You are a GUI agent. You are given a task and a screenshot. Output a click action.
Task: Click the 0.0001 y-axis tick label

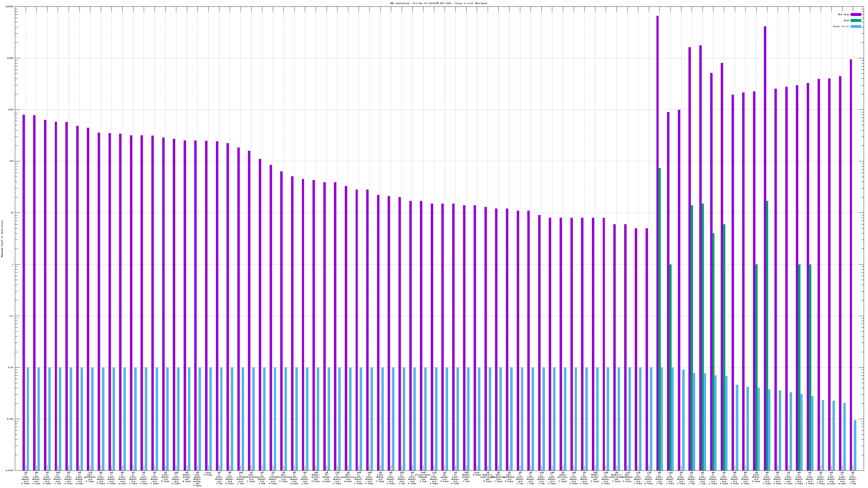click(x=9, y=470)
